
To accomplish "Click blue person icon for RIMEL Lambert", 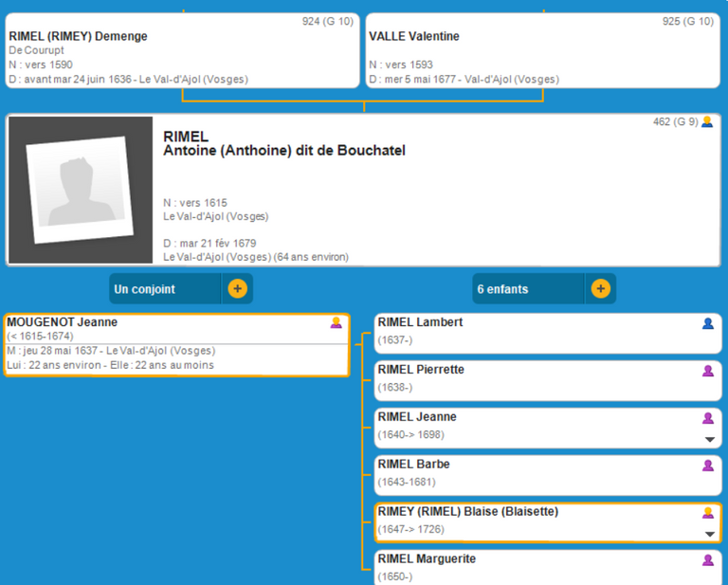I will (x=707, y=323).
